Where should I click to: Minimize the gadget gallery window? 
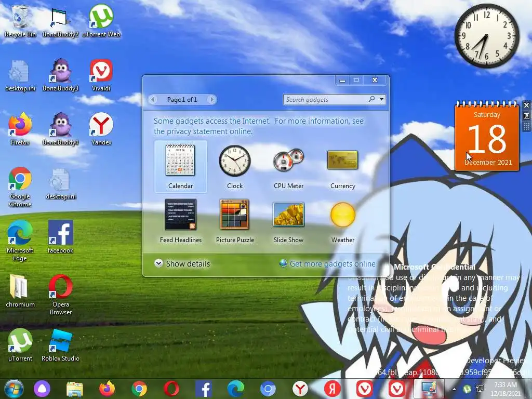click(x=343, y=81)
